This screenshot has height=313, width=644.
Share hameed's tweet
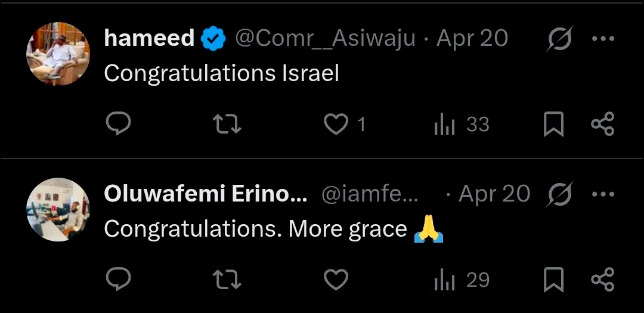(x=602, y=124)
